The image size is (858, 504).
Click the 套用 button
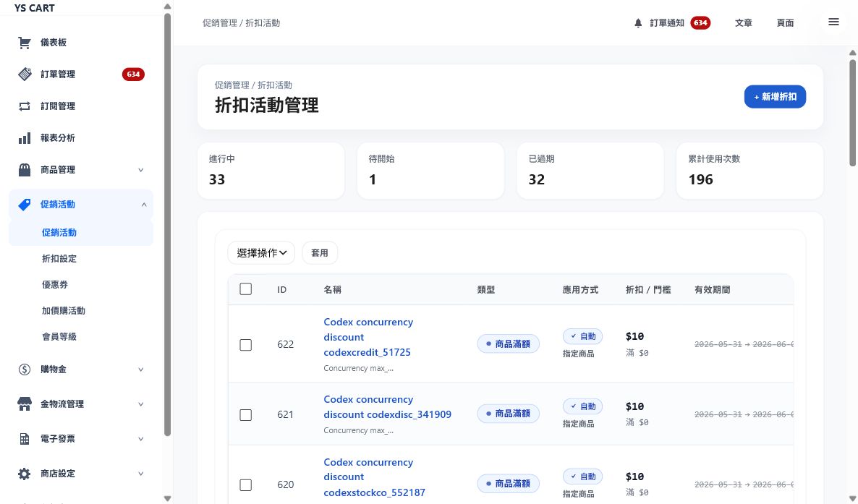pos(320,253)
